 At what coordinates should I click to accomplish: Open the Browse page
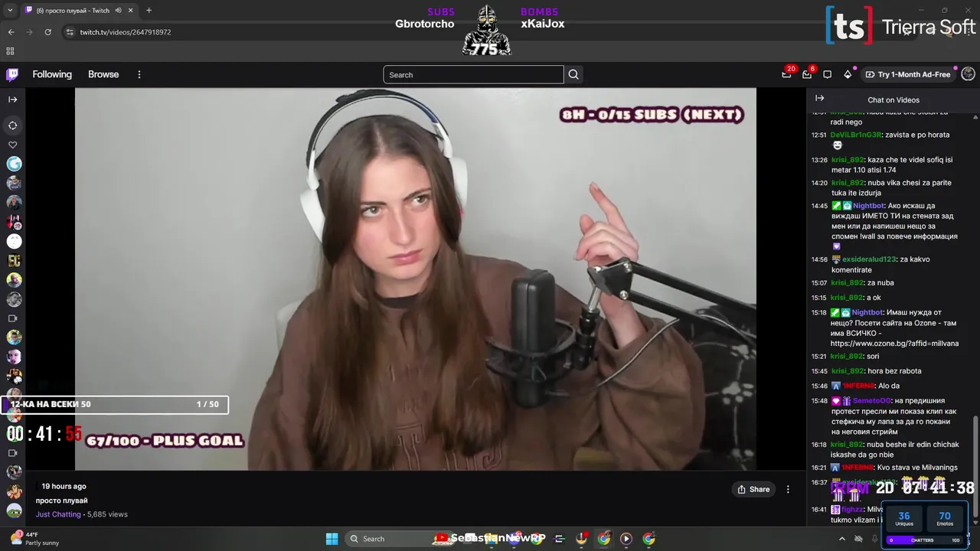tap(103, 74)
